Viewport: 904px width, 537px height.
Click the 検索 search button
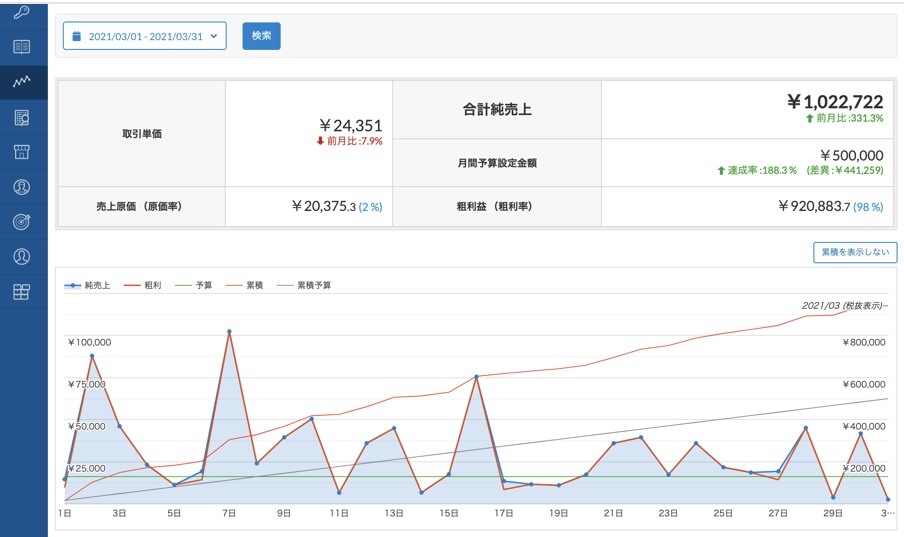click(x=261, y=36)
